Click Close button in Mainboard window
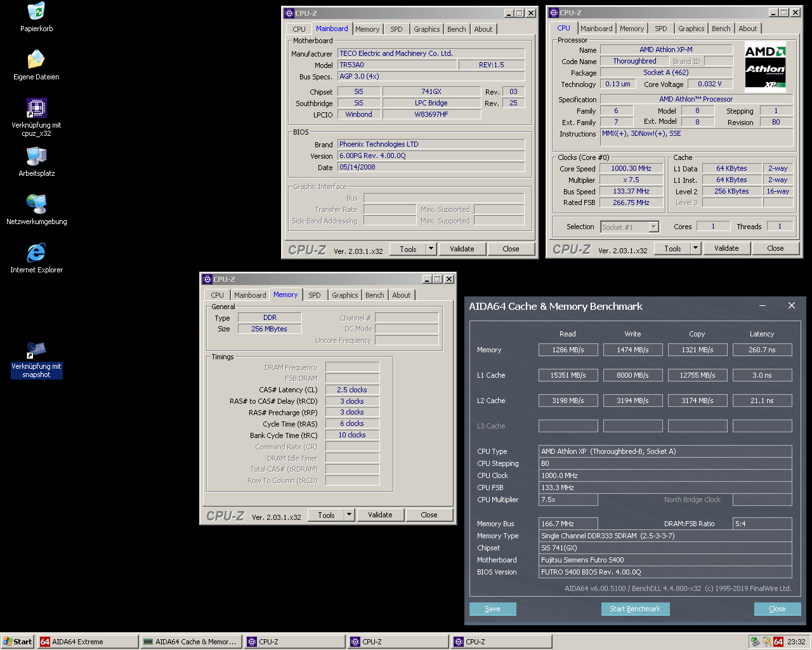 tap(511, 249)
